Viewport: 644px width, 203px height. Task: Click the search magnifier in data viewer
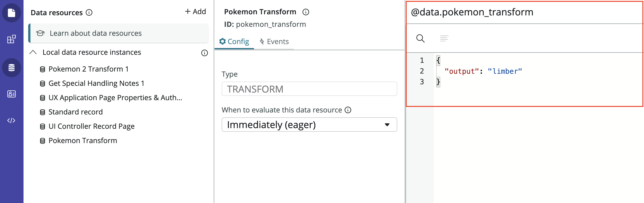(x=420, y=38)
